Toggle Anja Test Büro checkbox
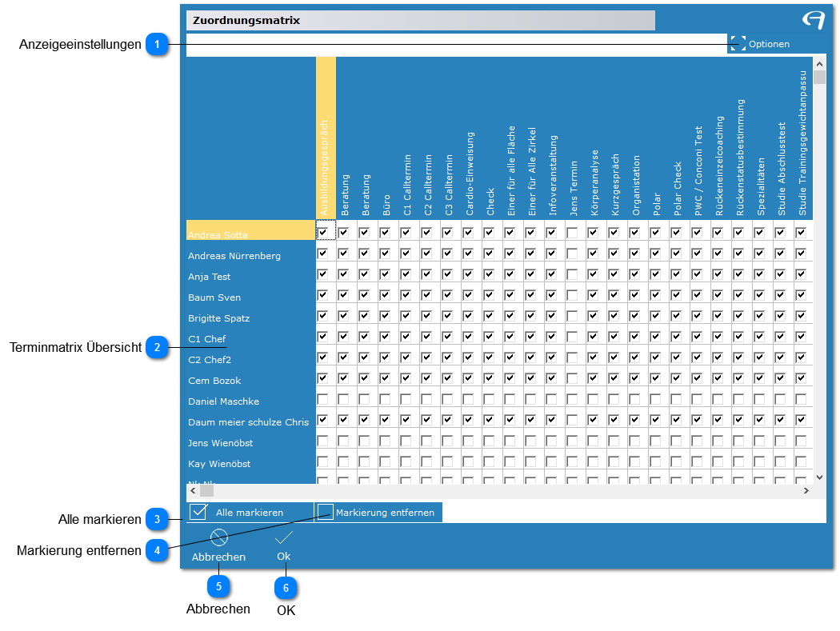 click(x=385, y=274)
